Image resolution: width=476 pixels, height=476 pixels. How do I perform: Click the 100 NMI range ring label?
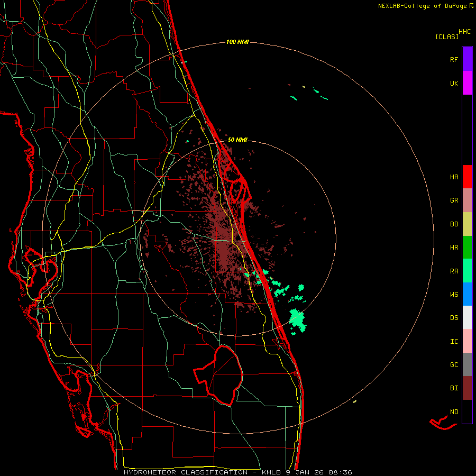click(237, 42)
